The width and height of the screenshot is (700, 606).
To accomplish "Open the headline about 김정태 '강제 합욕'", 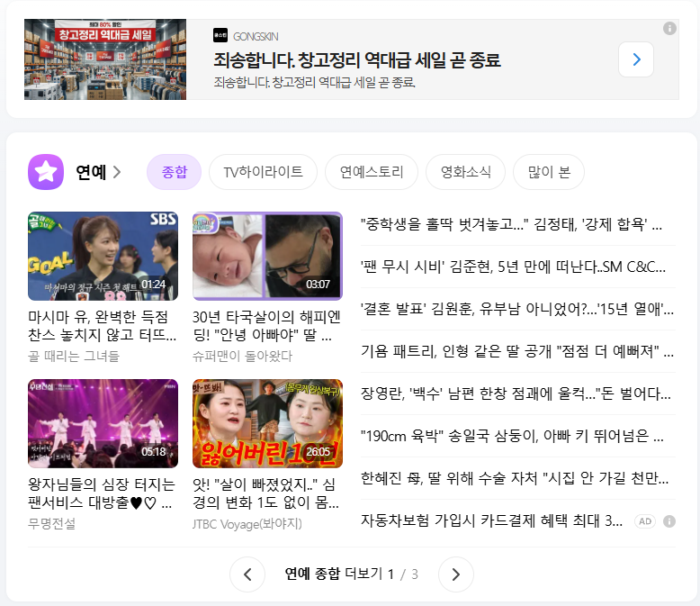I will (x=511, y=224).
